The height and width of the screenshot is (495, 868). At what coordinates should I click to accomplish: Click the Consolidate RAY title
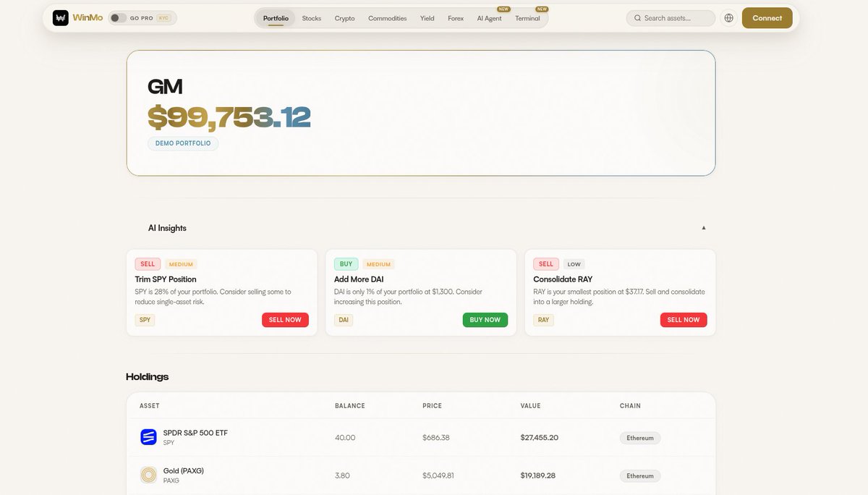pyautogui.click(x=563, y=279)
